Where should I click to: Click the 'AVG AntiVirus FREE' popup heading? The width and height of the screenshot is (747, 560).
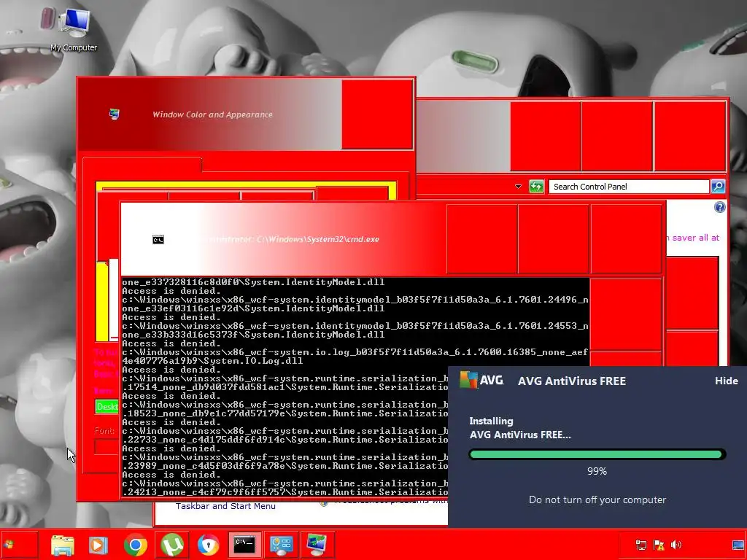point(572,381)
